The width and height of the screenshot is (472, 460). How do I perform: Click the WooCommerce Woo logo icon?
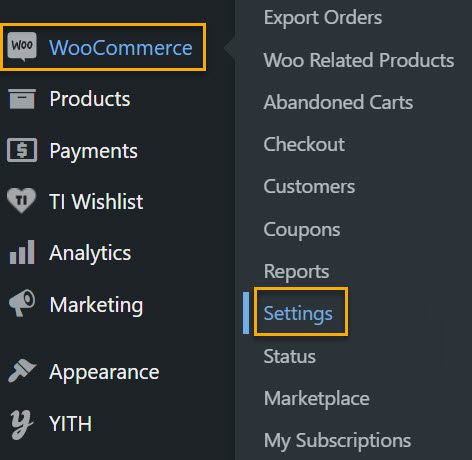22,47
